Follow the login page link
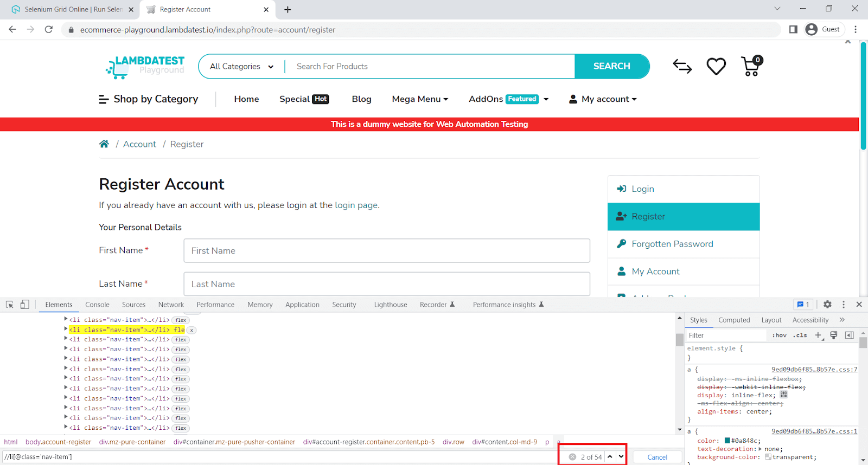The image size is (868, 465). pos(356,205)
